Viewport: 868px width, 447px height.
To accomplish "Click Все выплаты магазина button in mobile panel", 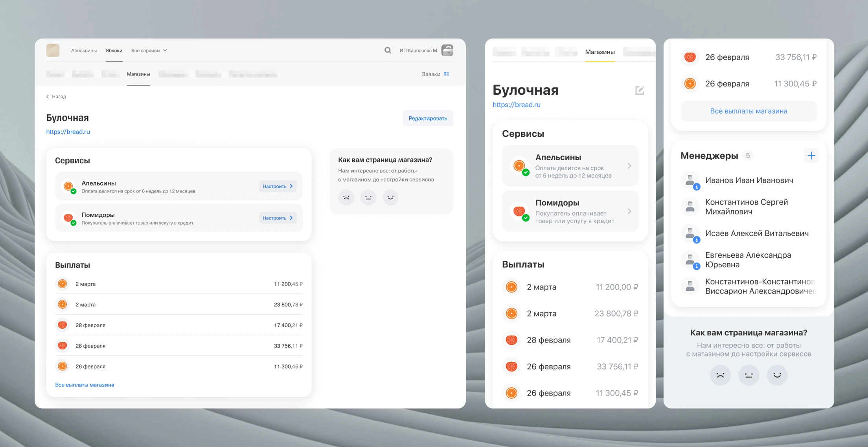I will tap(748, 111).
